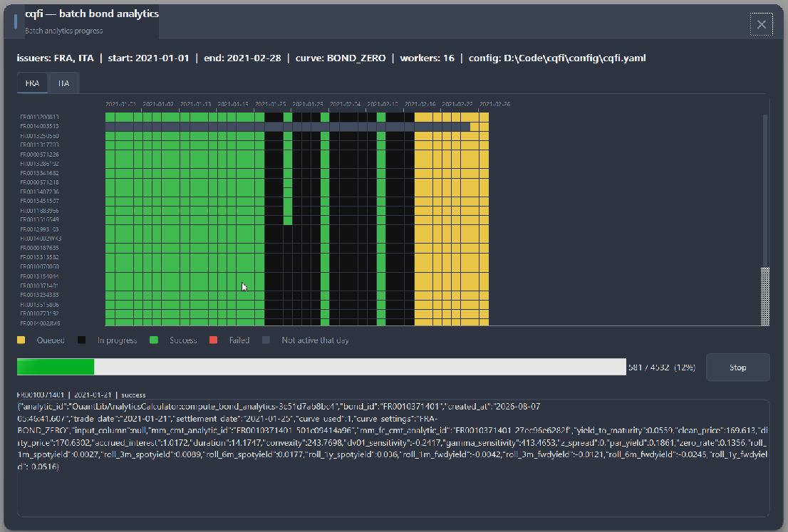
Task: Click the 'Batch analytics progress' subtitle
Action: click(64, 31)
